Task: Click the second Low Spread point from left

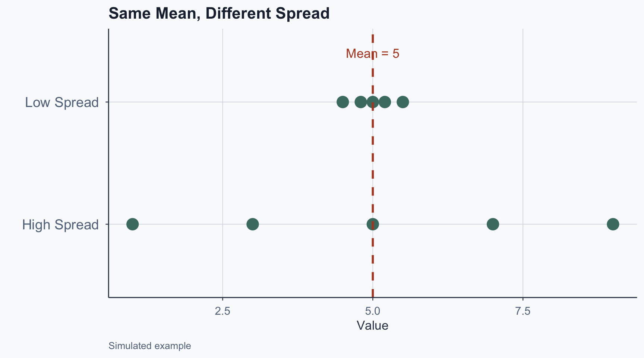Action: pyautogui.click(x=360, y=102)
